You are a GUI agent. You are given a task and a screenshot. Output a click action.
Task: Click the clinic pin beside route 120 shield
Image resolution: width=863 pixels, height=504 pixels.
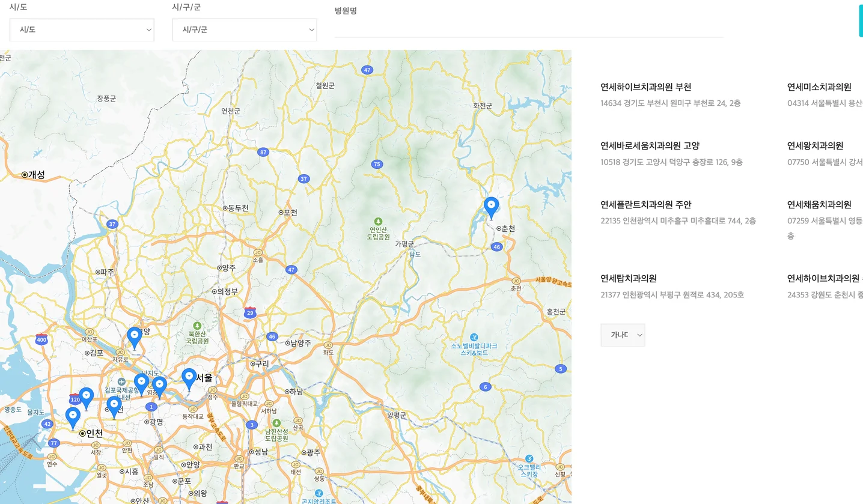(x=87, y=399)
